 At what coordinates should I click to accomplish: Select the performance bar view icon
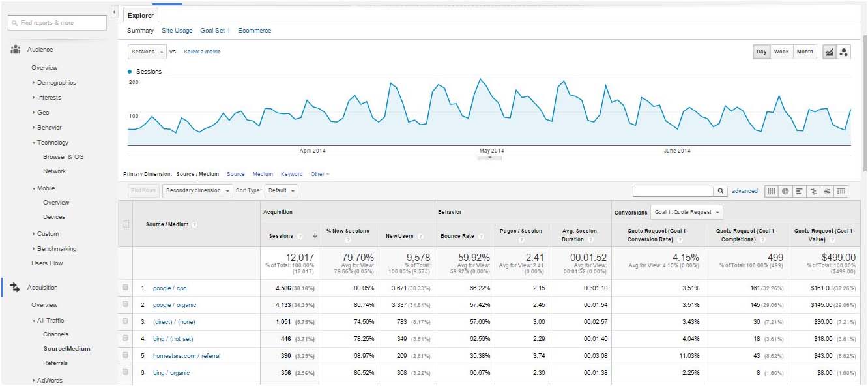click(x=800, y=191)
